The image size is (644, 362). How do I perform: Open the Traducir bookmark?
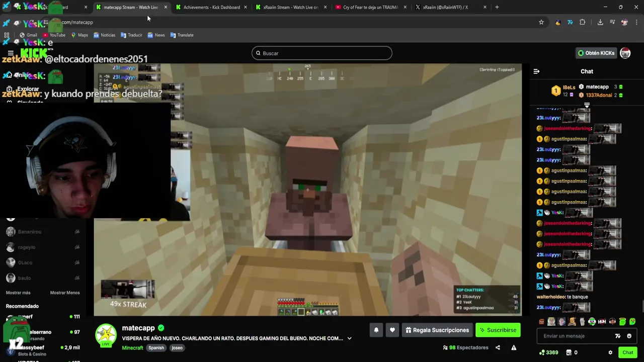(x=131, y=35)
